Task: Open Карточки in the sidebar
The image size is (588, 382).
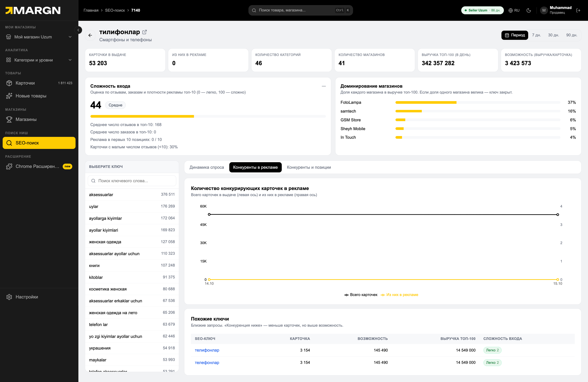Action: point(39,83)
